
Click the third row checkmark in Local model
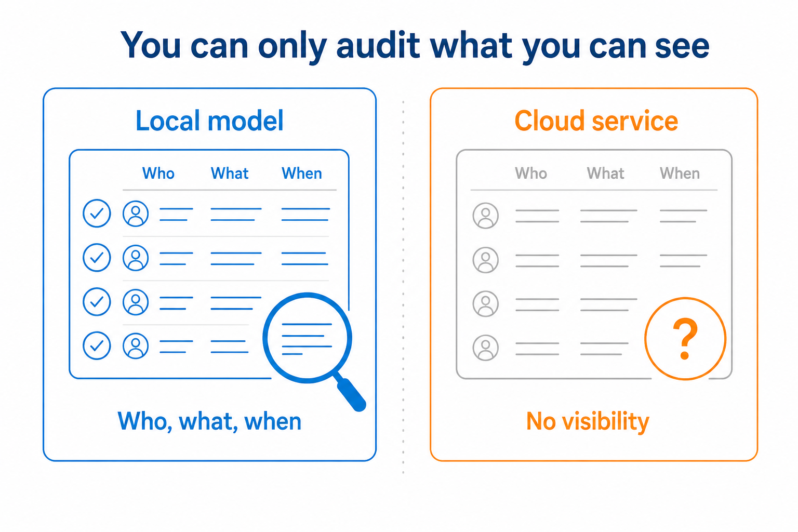coord(97,302)
